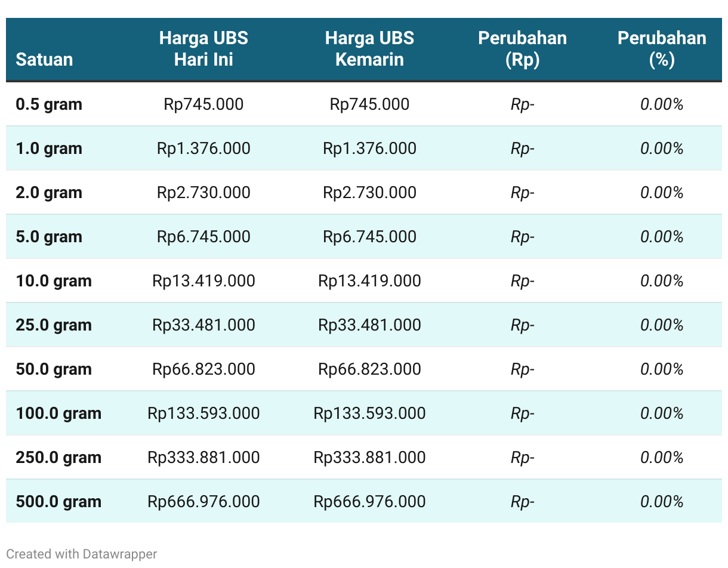The height and width of the screenshot is (568, 728).
Task: Select the Perubahan (Rp) column header
Action: [522, 49]
